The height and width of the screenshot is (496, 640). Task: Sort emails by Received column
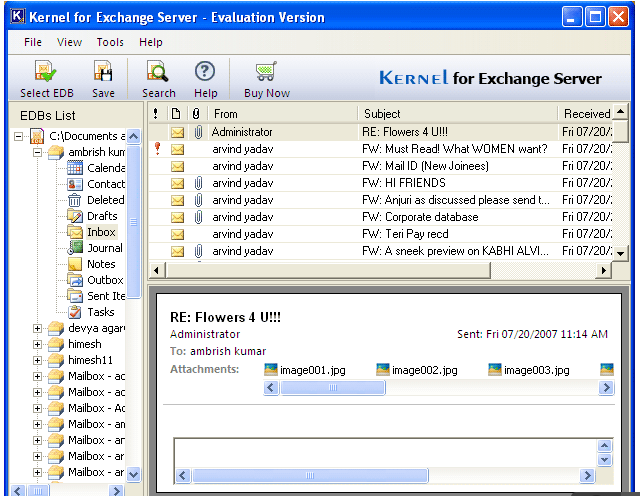[x=585, y=113]
